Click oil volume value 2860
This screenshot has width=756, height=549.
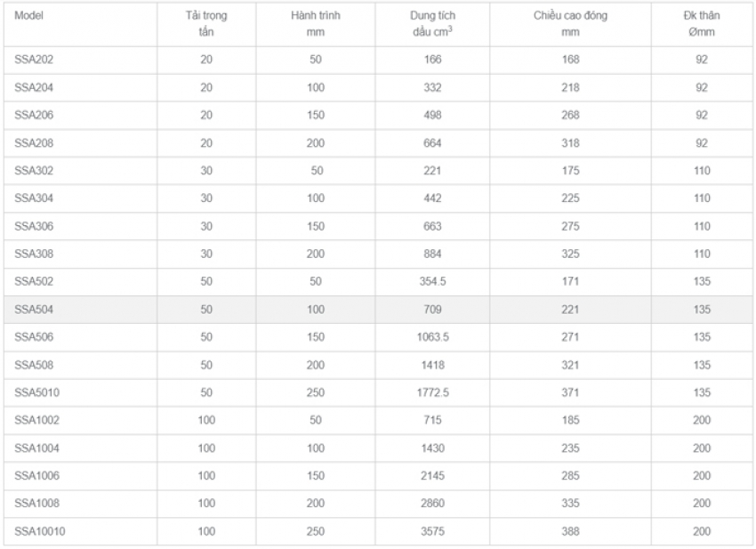434,504
